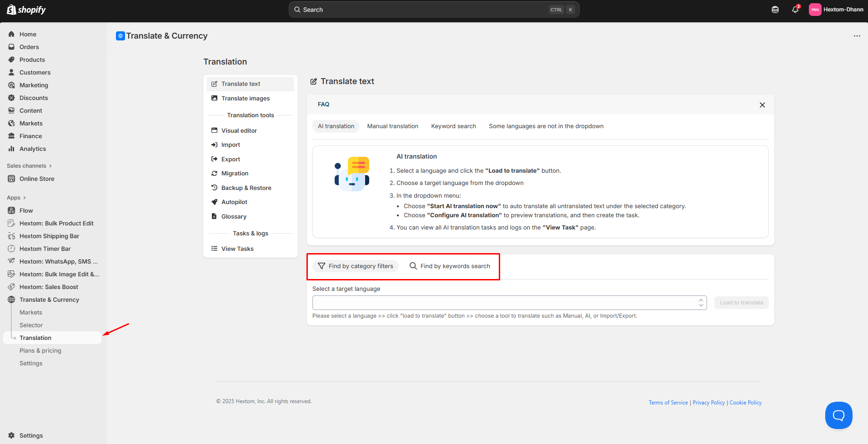Click the Glossary document icon

pos(214,216)
